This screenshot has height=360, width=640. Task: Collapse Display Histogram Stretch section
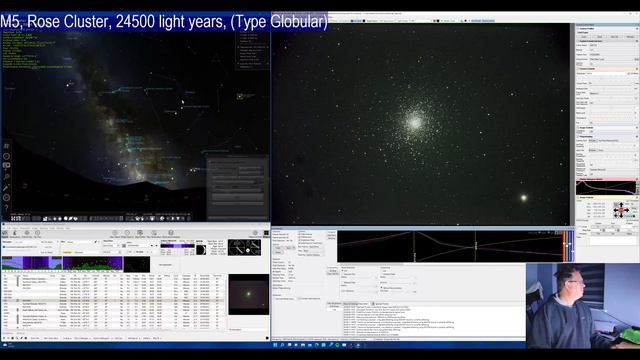(578, 179)
